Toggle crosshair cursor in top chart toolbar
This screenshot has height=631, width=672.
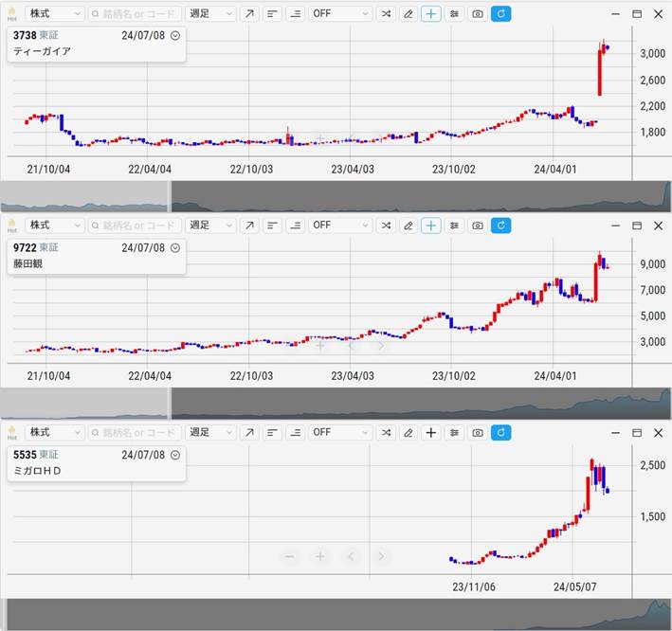coord(431,14)
